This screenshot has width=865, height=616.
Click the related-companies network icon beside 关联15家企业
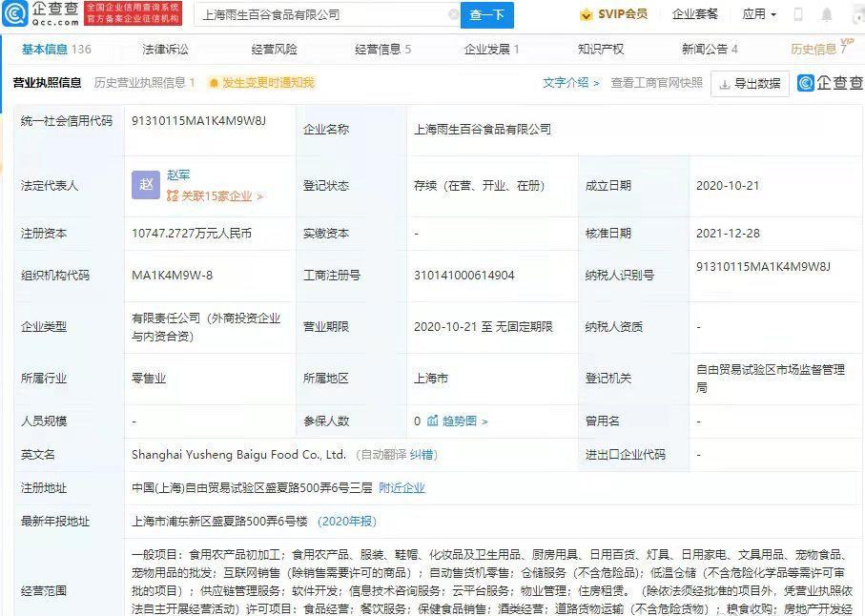(x=172, y=195)
